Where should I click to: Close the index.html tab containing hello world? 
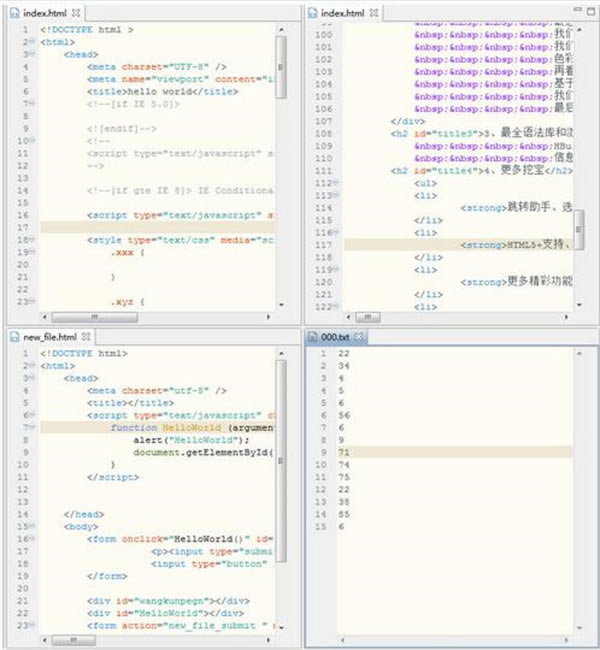(x=77, y=12)
